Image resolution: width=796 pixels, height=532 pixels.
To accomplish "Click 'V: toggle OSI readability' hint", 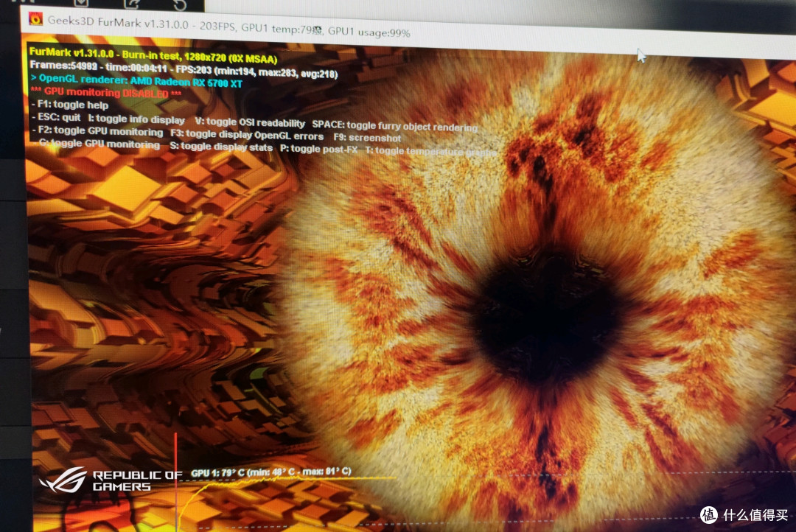I will [x=250, y=122].
